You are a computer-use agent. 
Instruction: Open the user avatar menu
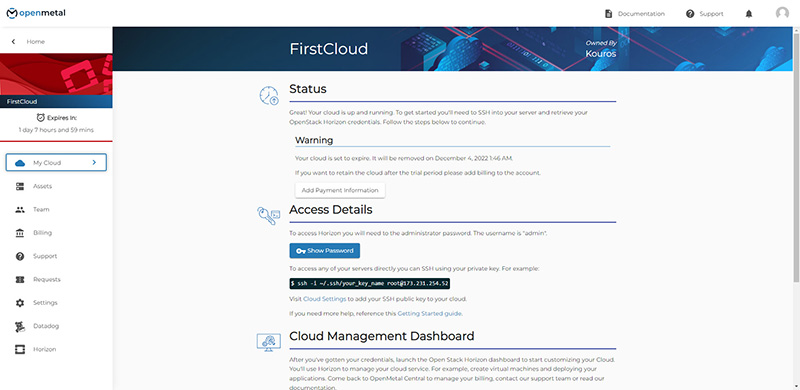782,13
